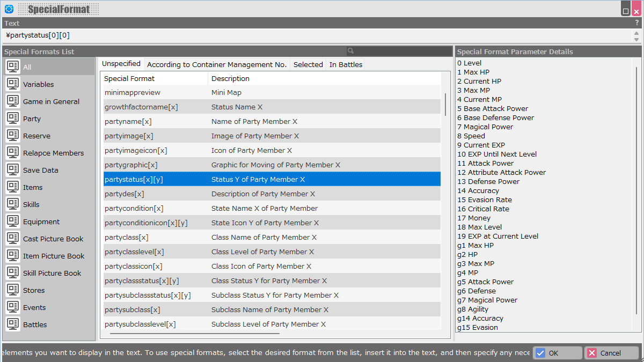The height and width of the screenshot is (362, 644).
Task: Click the Stores category icon
Action: [13, 290]
